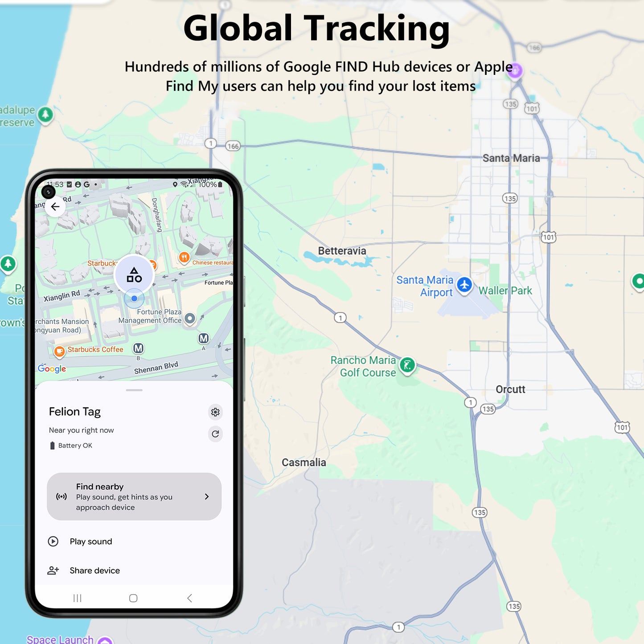Refresh the Felion Tag location
This screenshot has height=644, width=644.
pyautogui.click(x=215, y=434)
